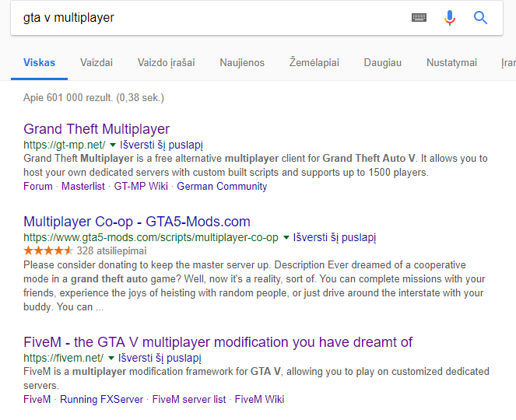Open the Vaizdo įrašai tab
516x420 pixels.
[x=167, y=62]
